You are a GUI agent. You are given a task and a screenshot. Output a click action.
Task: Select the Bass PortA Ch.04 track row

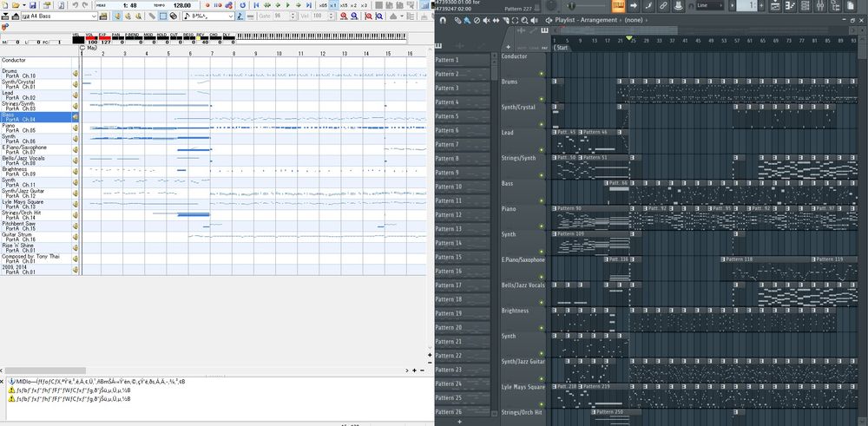[36, 117]
